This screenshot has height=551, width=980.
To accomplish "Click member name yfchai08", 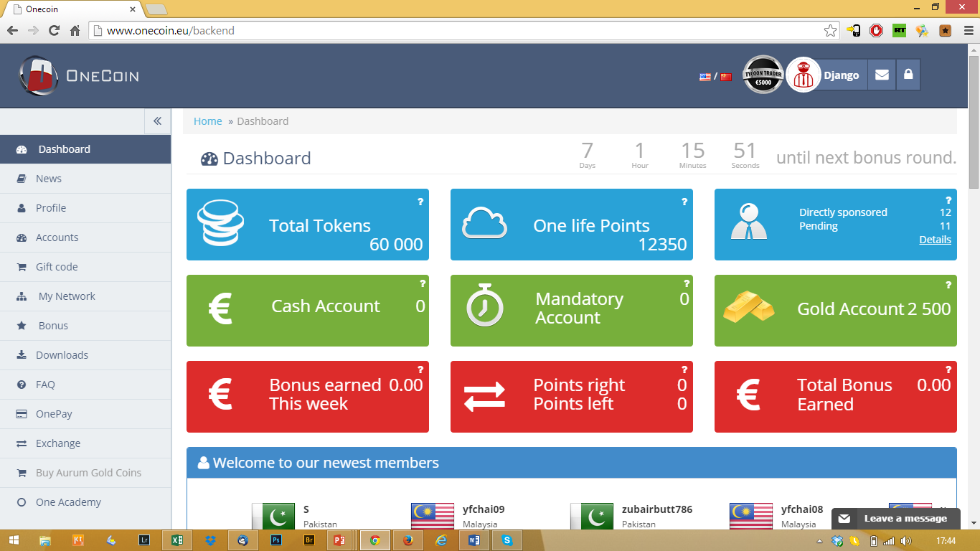I will (x=802, y=509).
